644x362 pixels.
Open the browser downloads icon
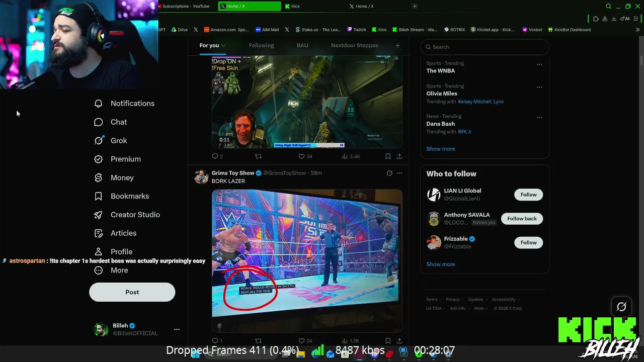[614, 19]
